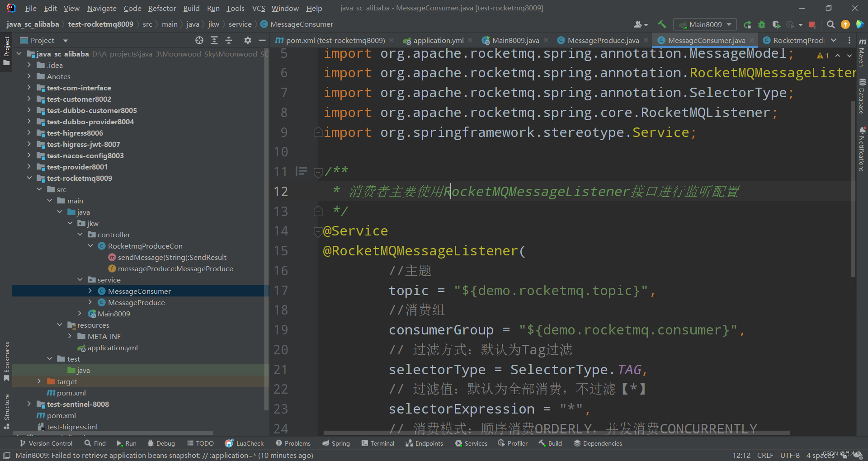
Task: Switch to the MessageProduce.java tab
Action: point(603,40)
